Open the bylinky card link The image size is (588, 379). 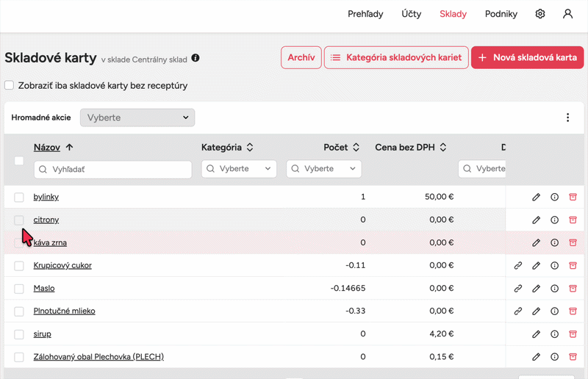(46, 197)
